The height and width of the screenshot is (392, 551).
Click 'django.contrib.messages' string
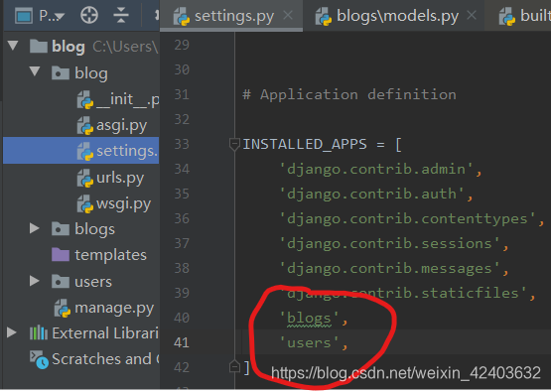point(390,268)
